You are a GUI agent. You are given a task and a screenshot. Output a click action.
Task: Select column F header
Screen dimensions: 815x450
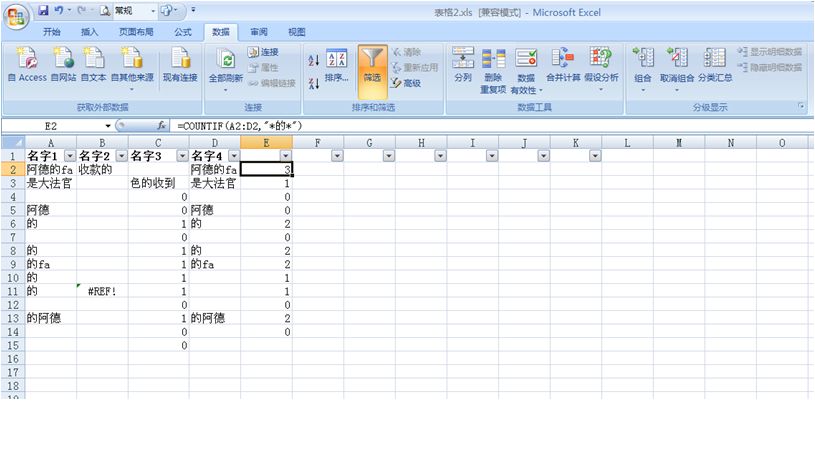pos(318,143)
